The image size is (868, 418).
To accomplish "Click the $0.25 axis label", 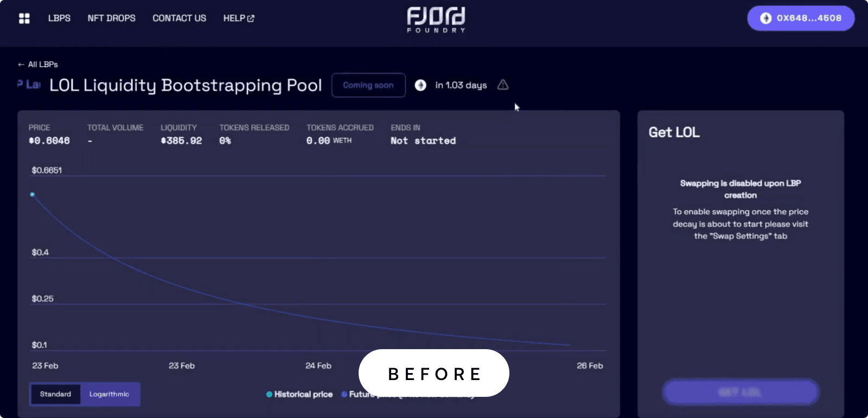I will [42, 299].
